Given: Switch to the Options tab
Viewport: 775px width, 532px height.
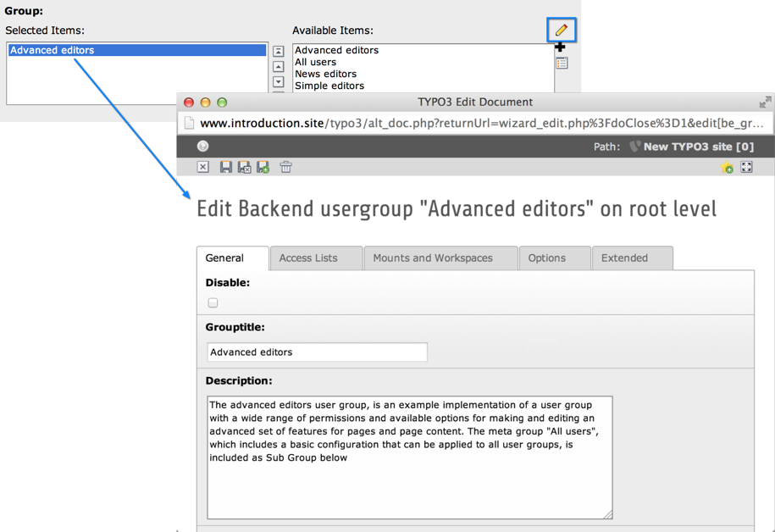Looking at the screenshot, I should [x=555, y=258].
